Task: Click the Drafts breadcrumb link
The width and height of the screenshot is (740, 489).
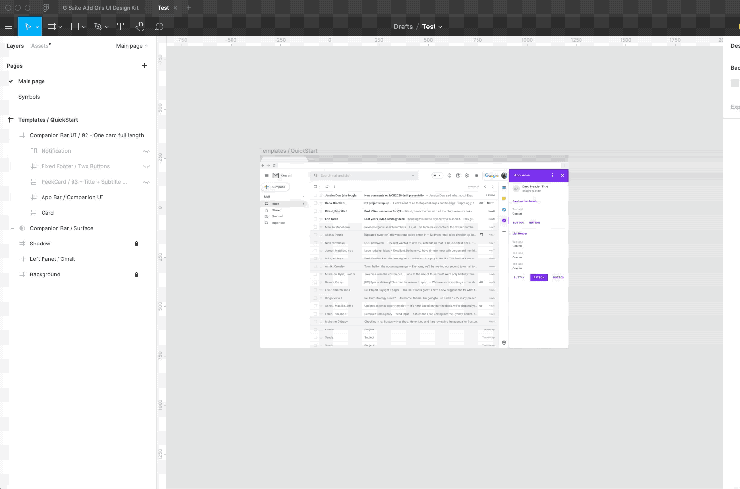Action: tap(404, 26)
